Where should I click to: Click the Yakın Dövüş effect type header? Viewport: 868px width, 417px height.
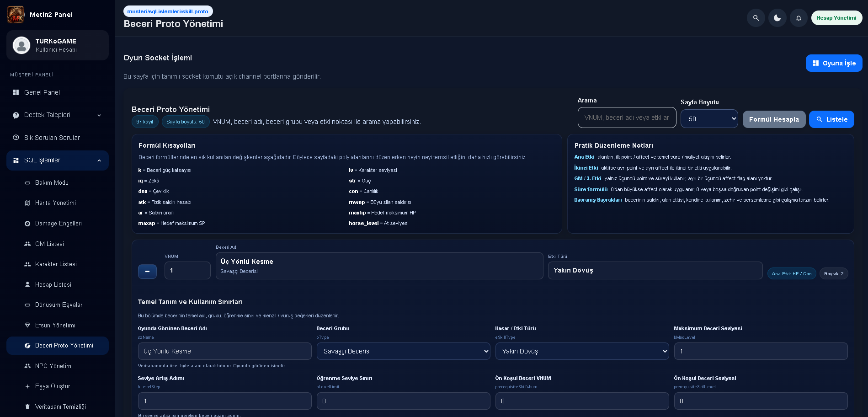(655, 270)
